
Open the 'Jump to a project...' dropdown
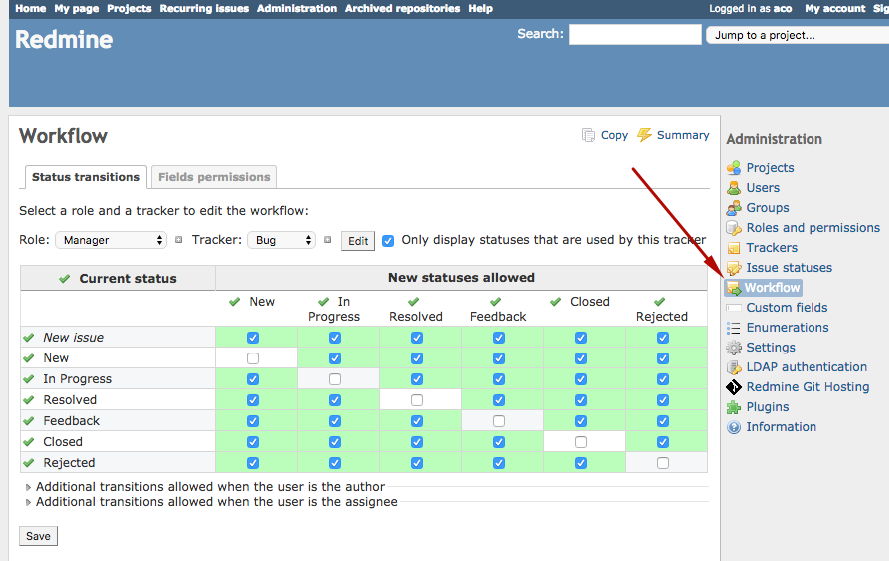[x=797, y=35]
